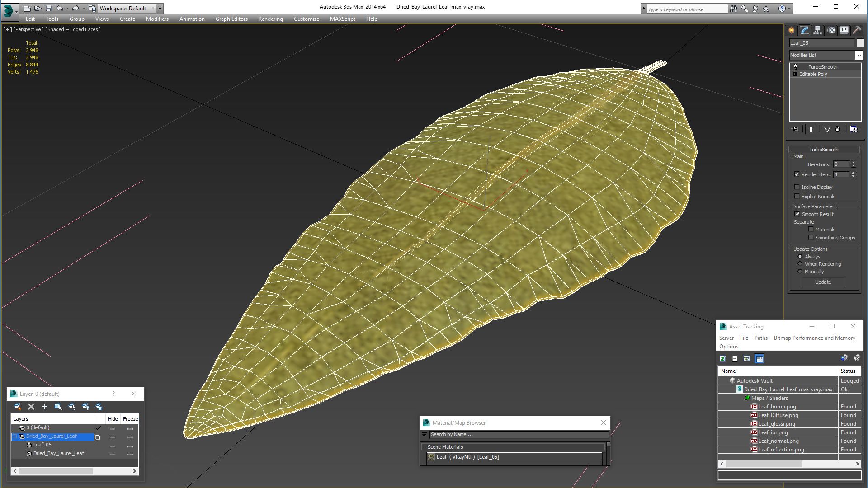The width and height of the screenshot is (868, 488).
Task: Open the Rendering menu in menu bar
Action: pyautogui.click(x=271, y=19)
